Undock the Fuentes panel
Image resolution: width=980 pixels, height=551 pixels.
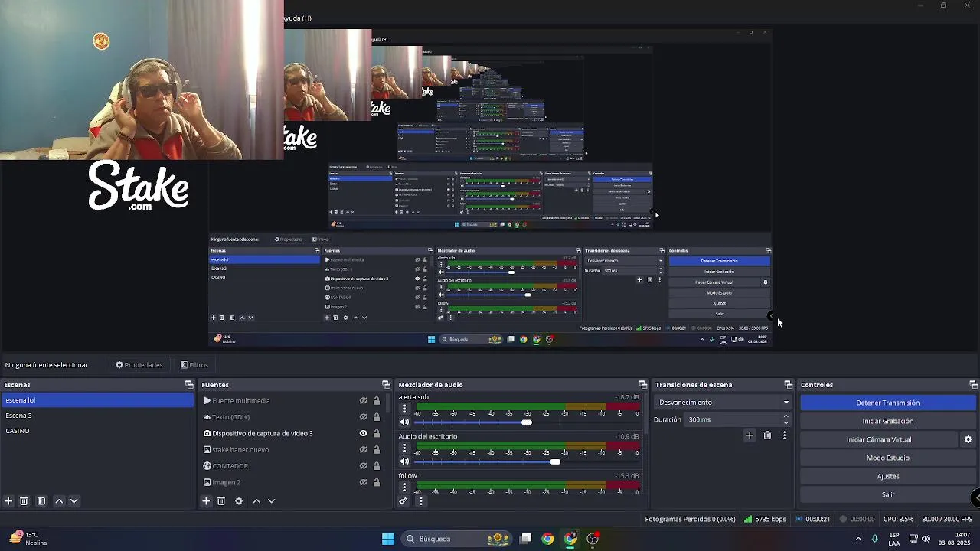click(386, 385)
